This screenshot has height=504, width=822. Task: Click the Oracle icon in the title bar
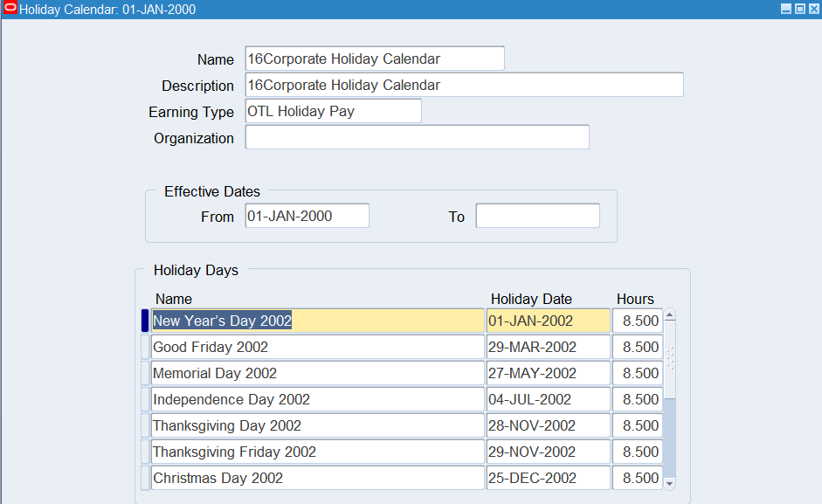click(10, 9)
